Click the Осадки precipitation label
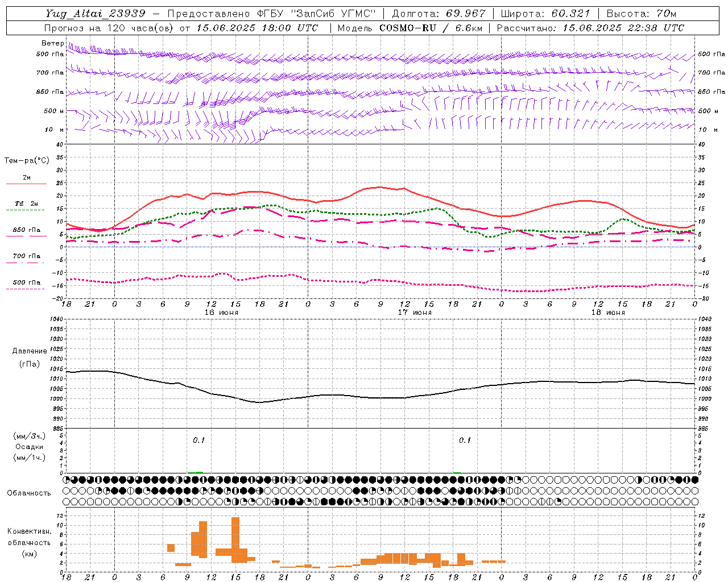The image size is (728, 582). 30,447
